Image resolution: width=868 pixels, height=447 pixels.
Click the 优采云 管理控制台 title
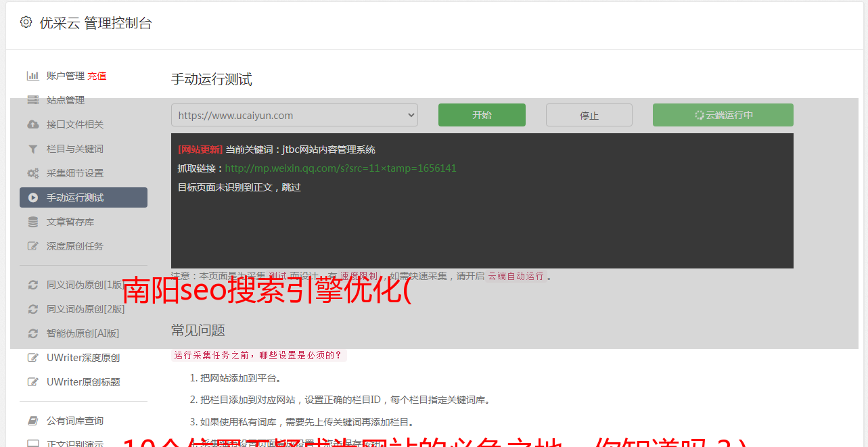pos(95,23)
